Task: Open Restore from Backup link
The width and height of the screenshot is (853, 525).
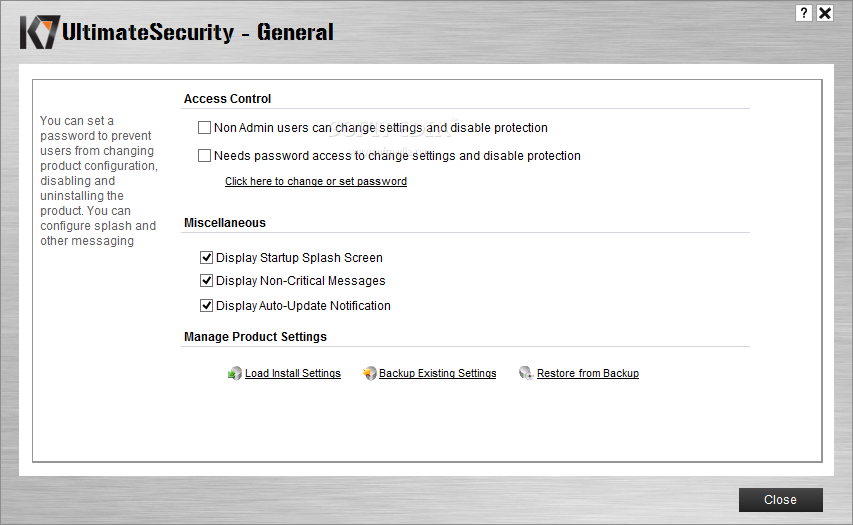Action: pos(588,373)
